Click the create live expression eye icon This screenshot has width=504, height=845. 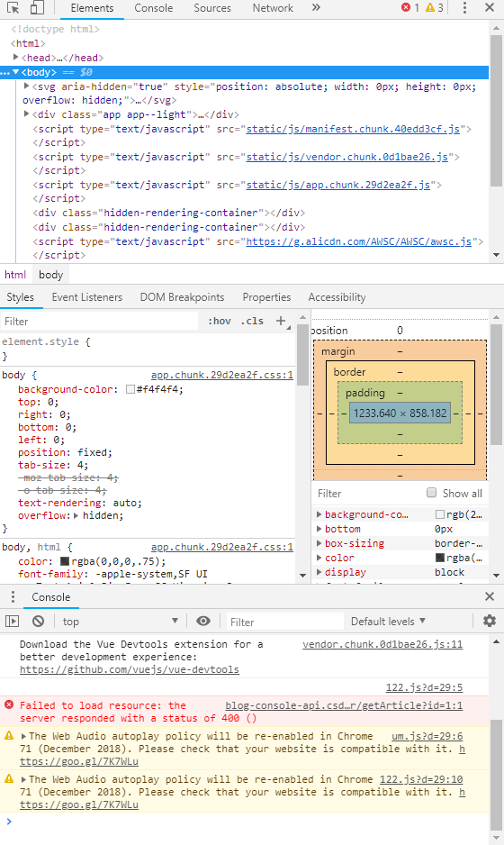(203, 621)
